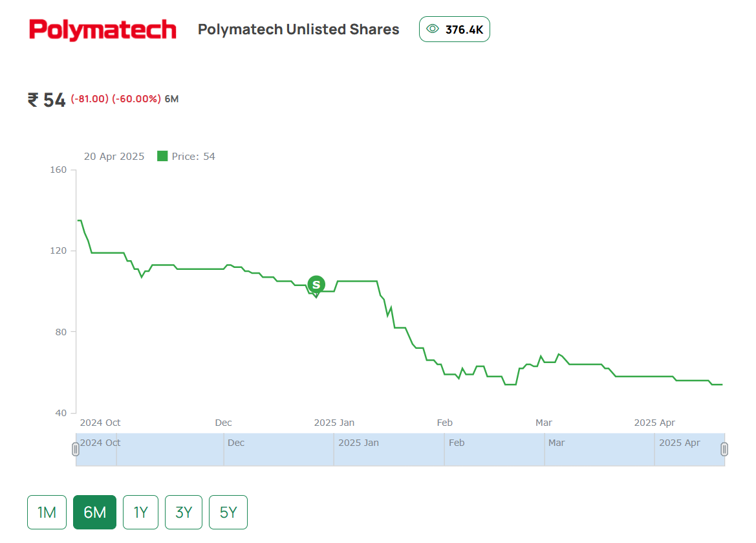Click the Dec label in navigator

[236, 443]
